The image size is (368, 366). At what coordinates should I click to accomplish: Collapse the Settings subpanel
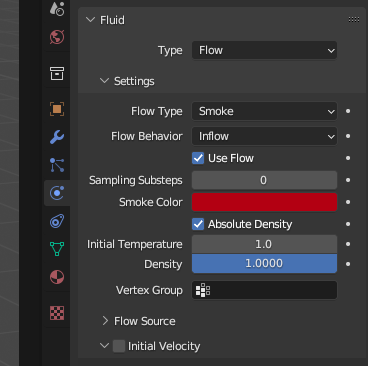coord(104,81)
